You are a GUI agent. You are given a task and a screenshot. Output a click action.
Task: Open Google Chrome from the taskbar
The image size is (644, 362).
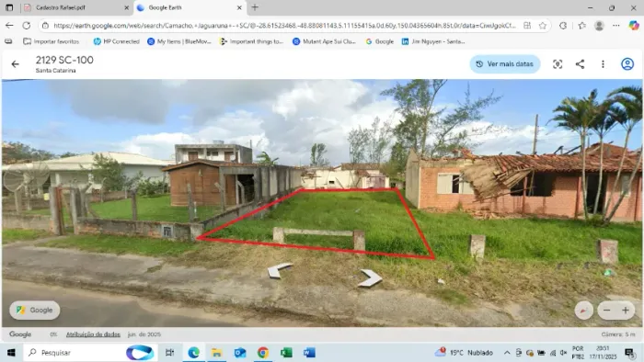263,353
